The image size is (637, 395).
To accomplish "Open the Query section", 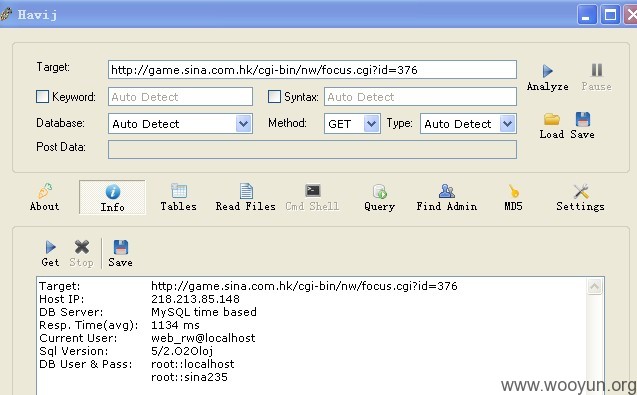I will [x=379, y=198].
